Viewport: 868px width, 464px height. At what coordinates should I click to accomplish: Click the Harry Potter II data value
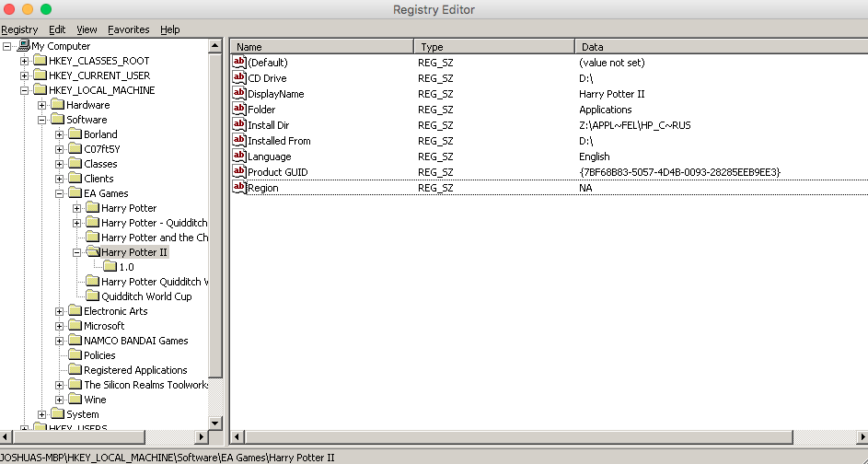(612, 94)
